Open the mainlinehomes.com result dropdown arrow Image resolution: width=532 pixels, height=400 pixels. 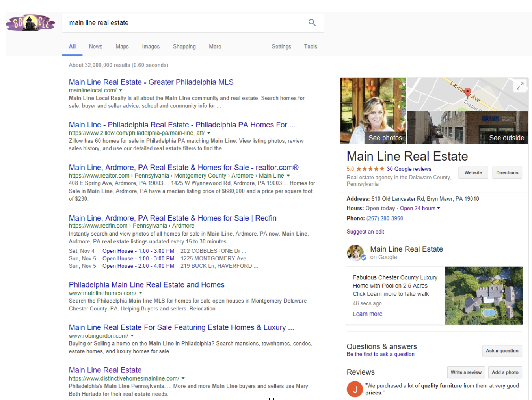tap(140, 293)
